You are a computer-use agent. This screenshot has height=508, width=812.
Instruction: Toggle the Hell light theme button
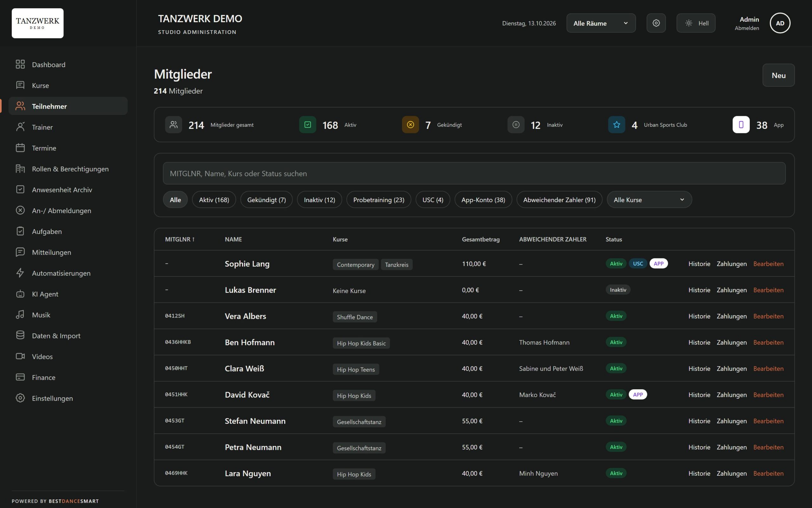696,23
